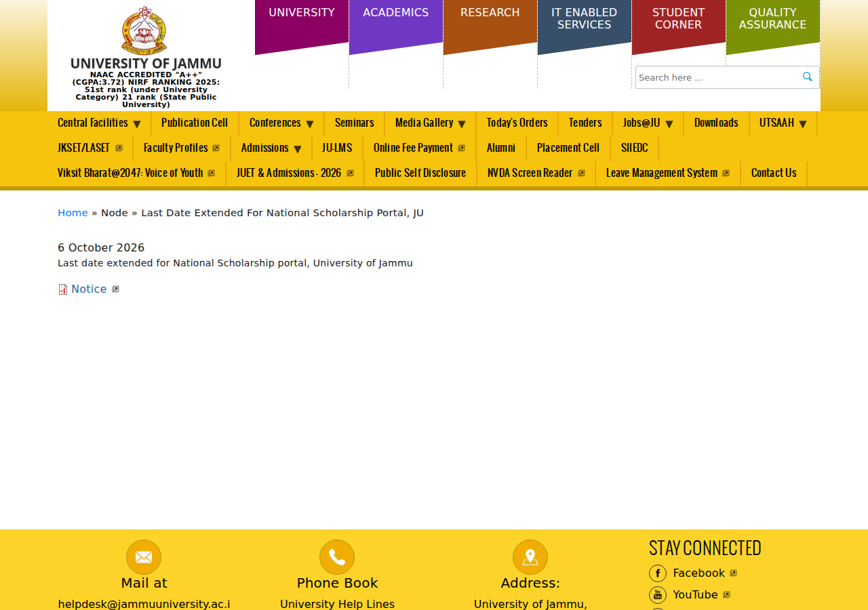Open the Seminars menu item
868x610 pixels.
click(x=355, y=123)
